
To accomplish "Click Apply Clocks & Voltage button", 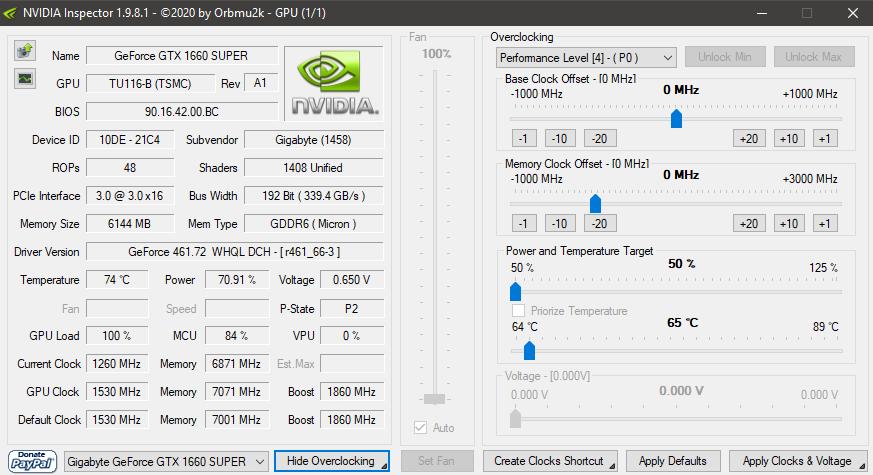I will click(797, 461).
